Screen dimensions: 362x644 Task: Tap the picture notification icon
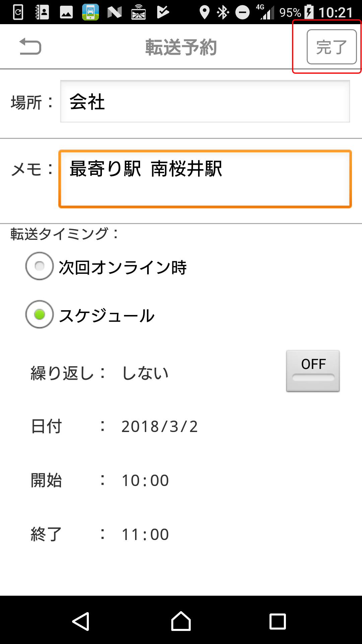point(66,13)
